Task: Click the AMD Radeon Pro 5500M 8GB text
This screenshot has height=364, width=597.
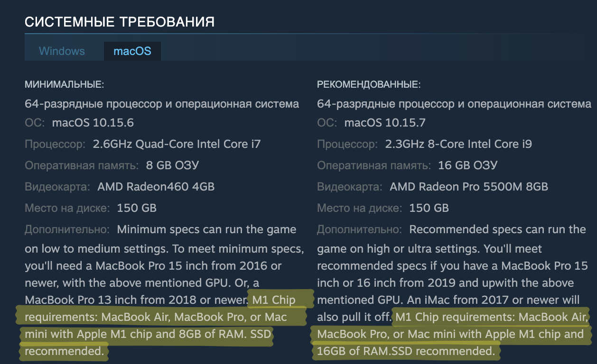Action: [469, 187]
